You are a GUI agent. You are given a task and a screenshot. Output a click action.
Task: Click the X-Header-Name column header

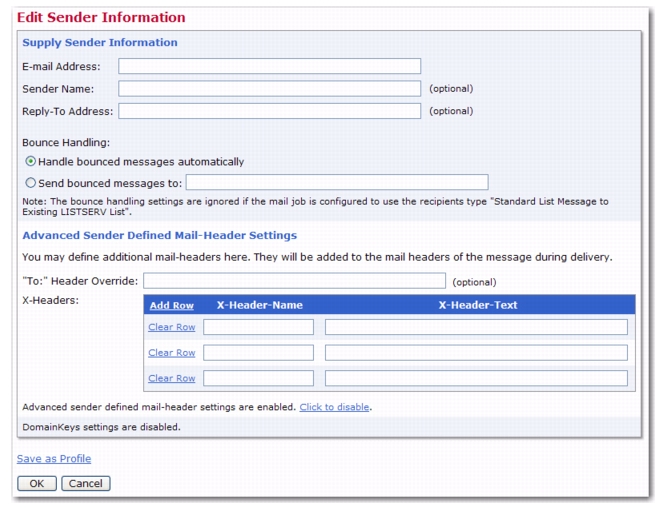[260, 305]
